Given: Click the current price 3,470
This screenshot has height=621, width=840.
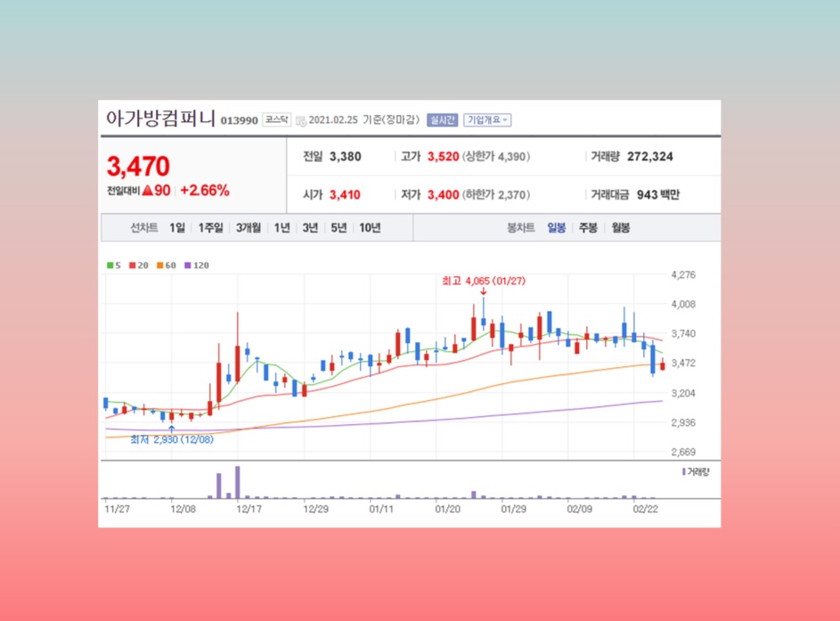Looking at the screenshot, I should coord(138,166).
